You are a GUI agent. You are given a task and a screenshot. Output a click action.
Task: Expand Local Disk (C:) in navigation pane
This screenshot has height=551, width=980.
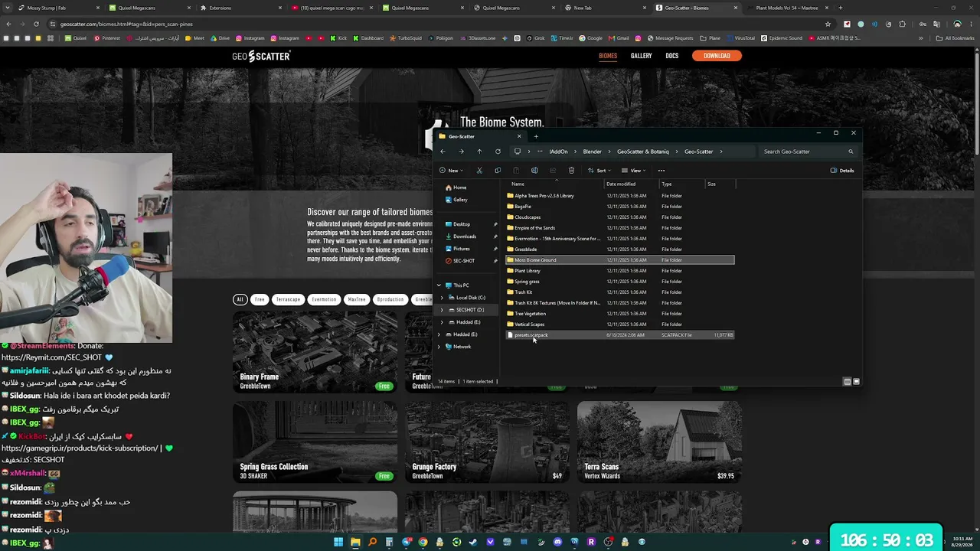pos(442,298)
